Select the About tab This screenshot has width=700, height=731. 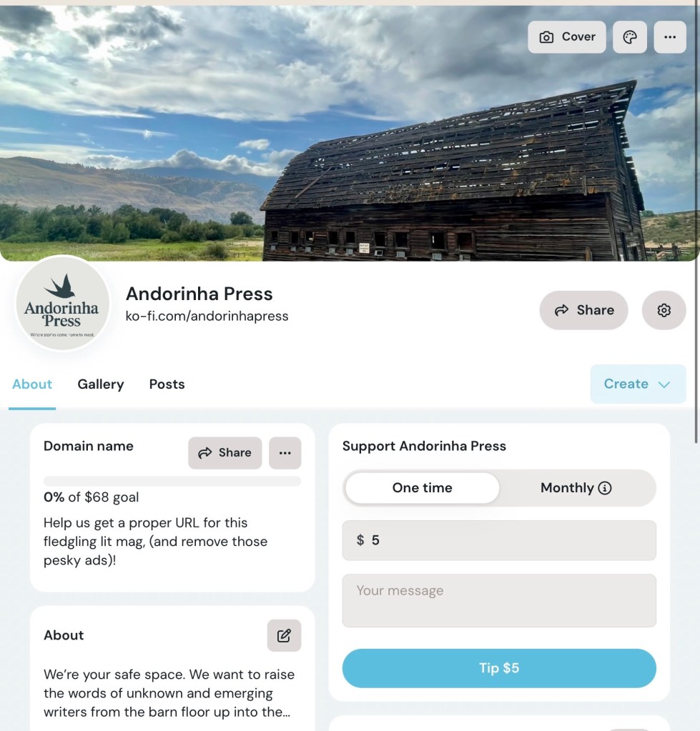pos(31,384)
